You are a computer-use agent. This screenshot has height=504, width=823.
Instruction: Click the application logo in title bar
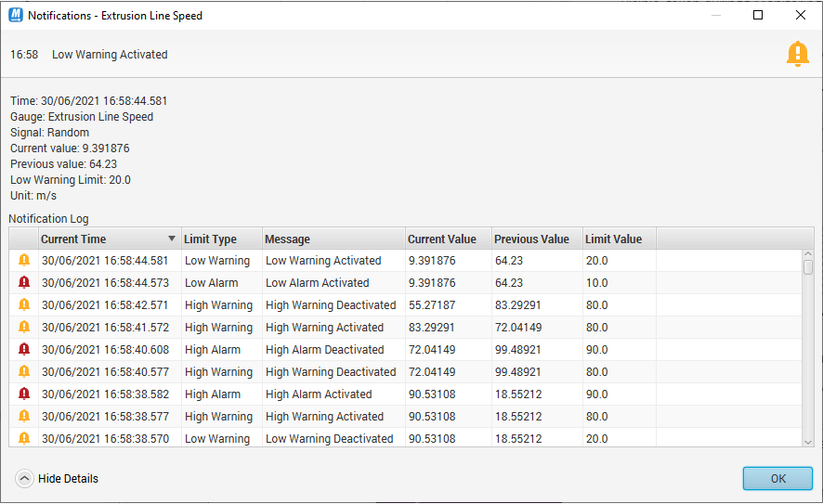[x=15, y=15]
